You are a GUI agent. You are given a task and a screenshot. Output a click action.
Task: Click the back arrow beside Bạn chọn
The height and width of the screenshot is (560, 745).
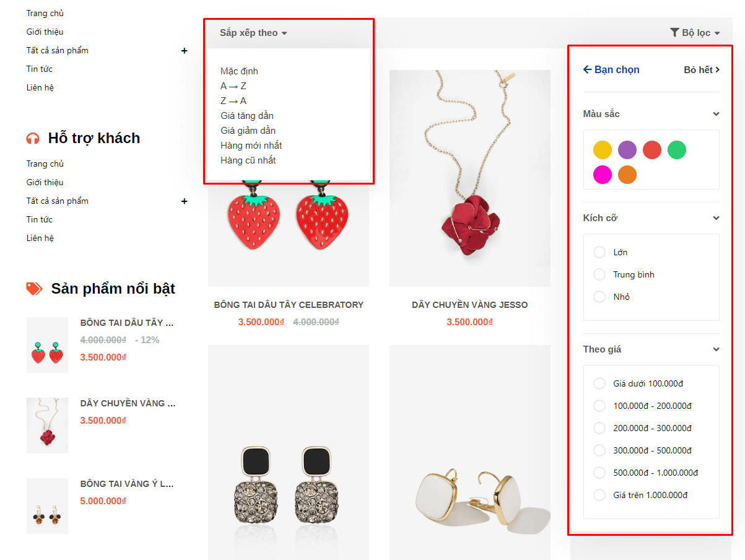[588, 69]
